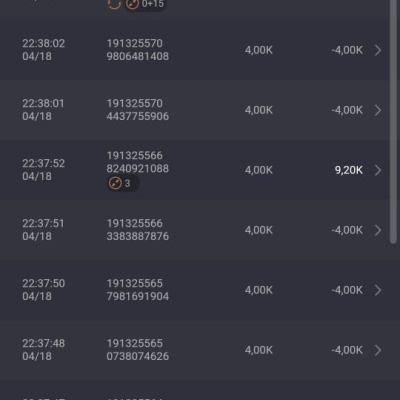The image size is (400, 400).
Task: Open round 7981691904 entry
Action: click(138, 296)
